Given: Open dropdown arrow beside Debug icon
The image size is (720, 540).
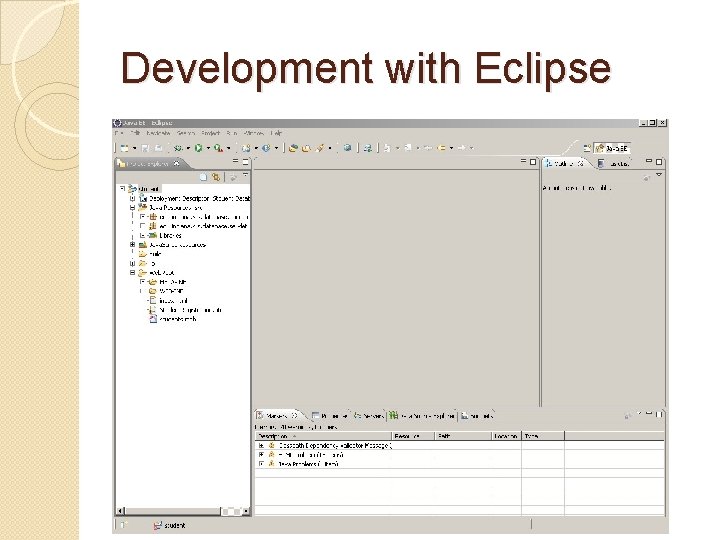Looking at the screenshot, I should tap(188, 148).
